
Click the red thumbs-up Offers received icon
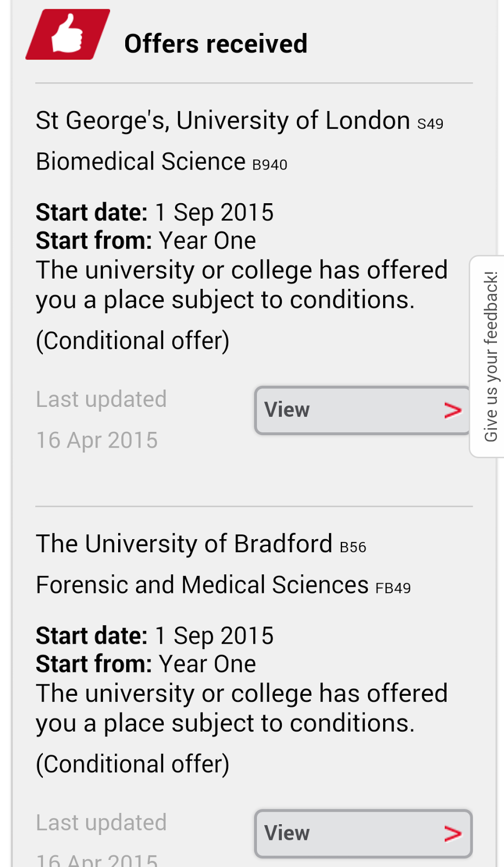[68, 34]
